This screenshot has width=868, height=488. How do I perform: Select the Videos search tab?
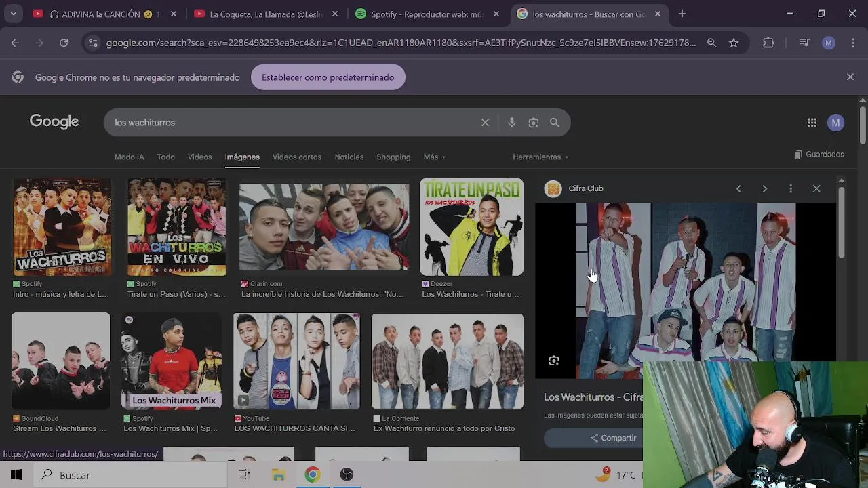click(x=199, y=157)
